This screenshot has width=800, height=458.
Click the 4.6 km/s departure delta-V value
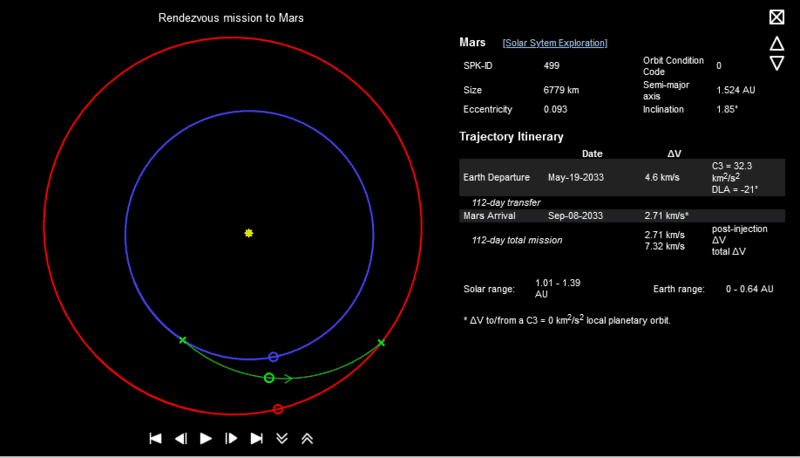pos(662,177)
